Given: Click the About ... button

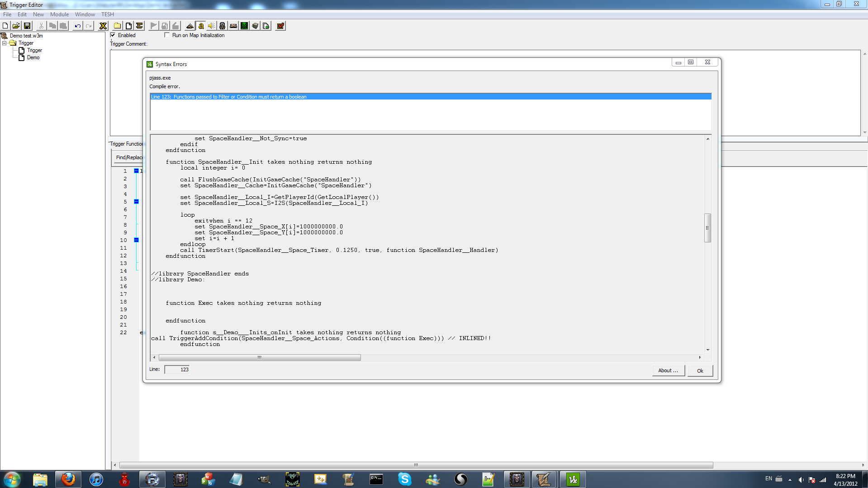Looking at the screenshot, I should tap(668, 370).
